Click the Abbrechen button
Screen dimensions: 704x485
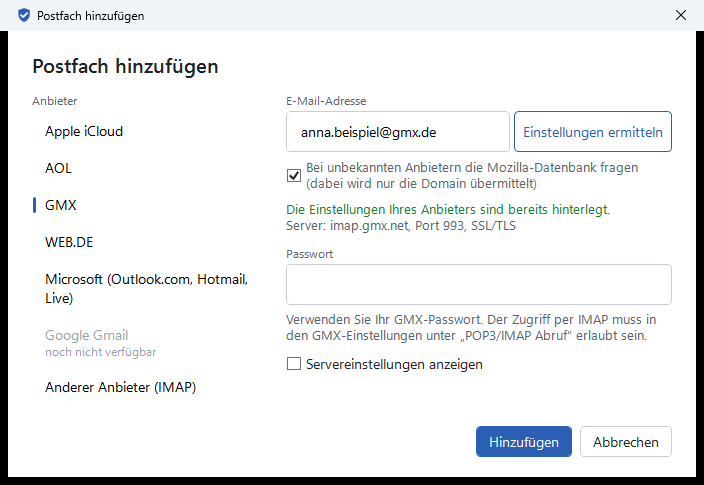coord(625,441)
